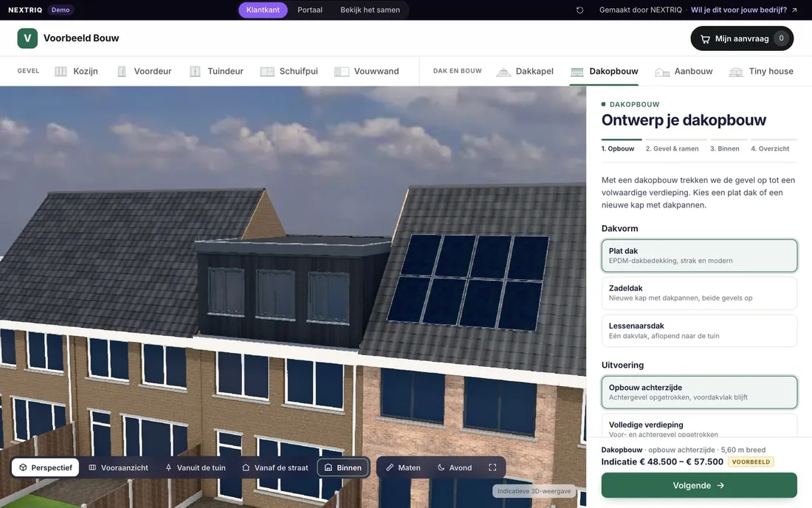Click the 'Ontwerp je dakopbouw' heading

684,120
